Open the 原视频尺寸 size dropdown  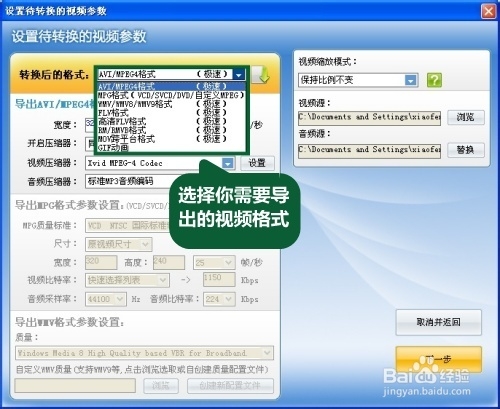[119, 244]
